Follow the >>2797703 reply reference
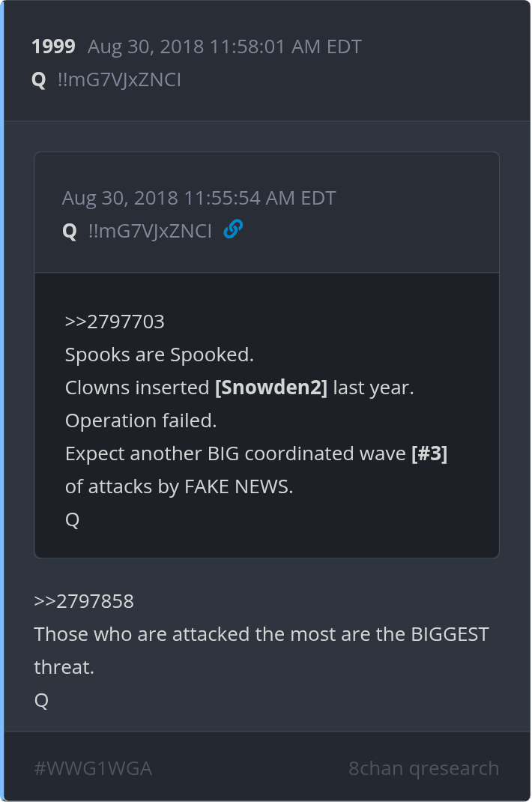The height and width of the screenshot is (802, 532). pos(115,322)
